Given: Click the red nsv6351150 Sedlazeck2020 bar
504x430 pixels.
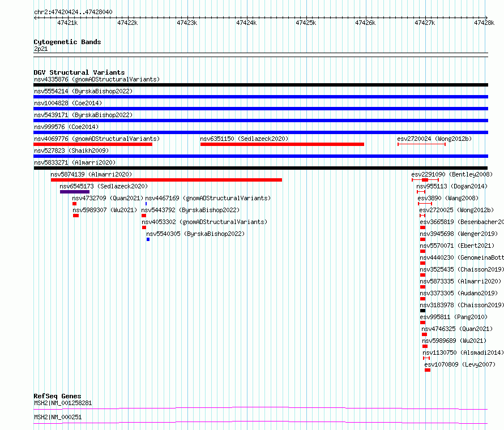Looking at the screenshot, I should [282, 144].
